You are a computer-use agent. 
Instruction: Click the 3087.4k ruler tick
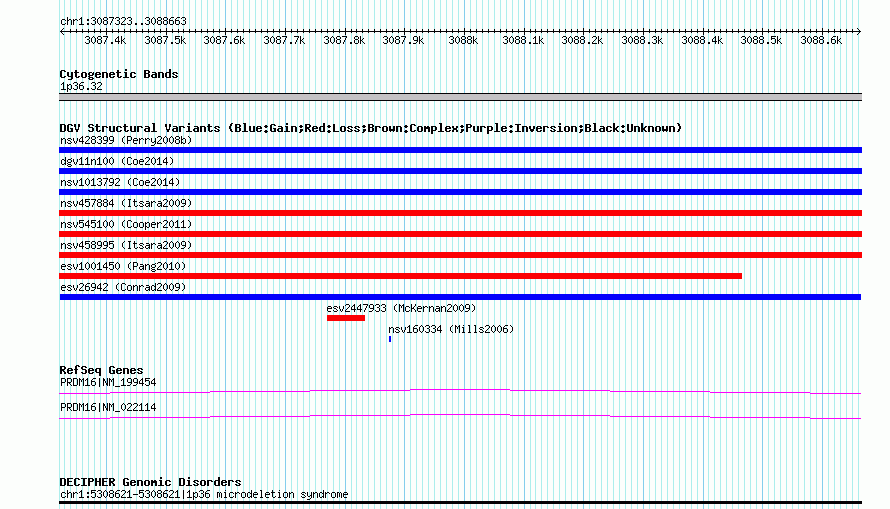[105, 40]
